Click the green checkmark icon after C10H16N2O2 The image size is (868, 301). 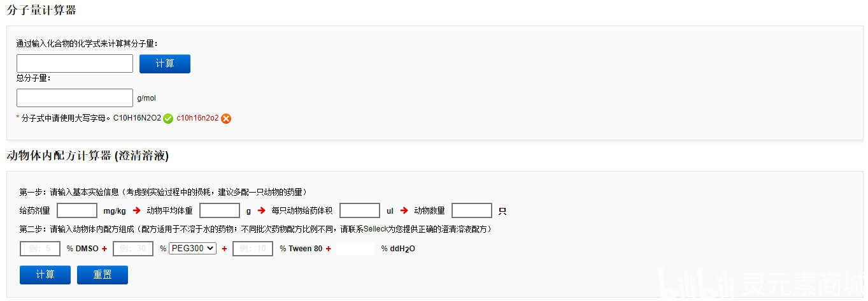click(x=168, y=119)
